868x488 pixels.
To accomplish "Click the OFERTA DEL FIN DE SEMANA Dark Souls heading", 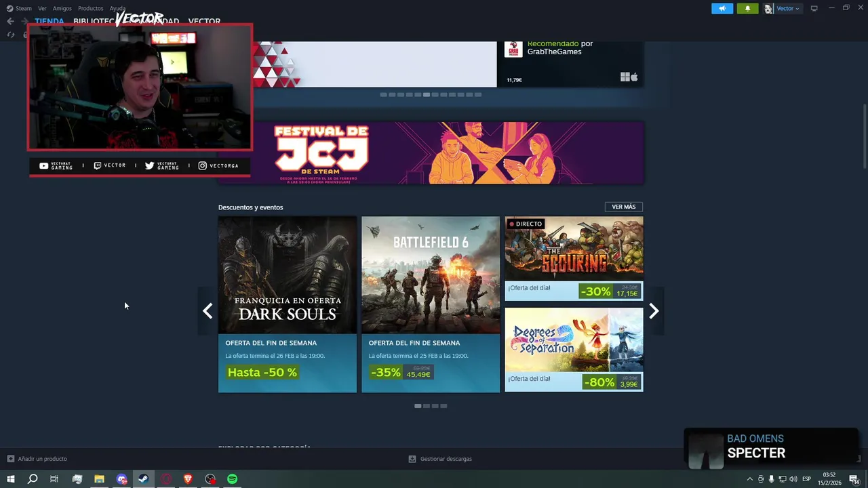I will click(x=271, y=343).
